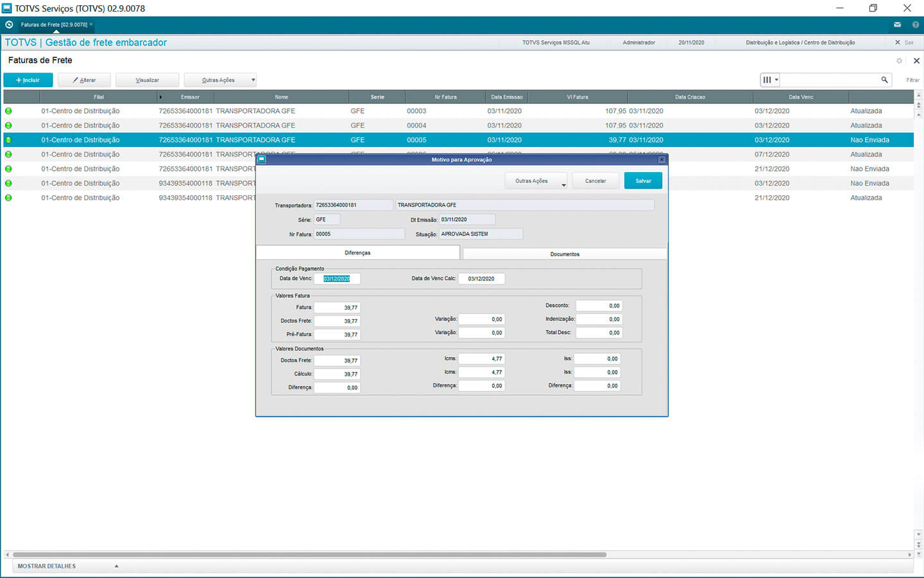Open the help question mark icon
This screenshot has width=924, height=578.
(x=915, y=25)
